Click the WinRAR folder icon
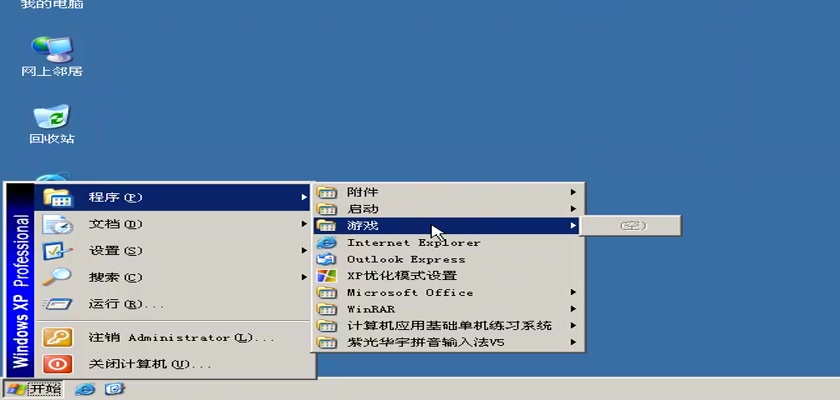Image resolution: width=840 pixels, height=400 pixels. tap(327, 310)
